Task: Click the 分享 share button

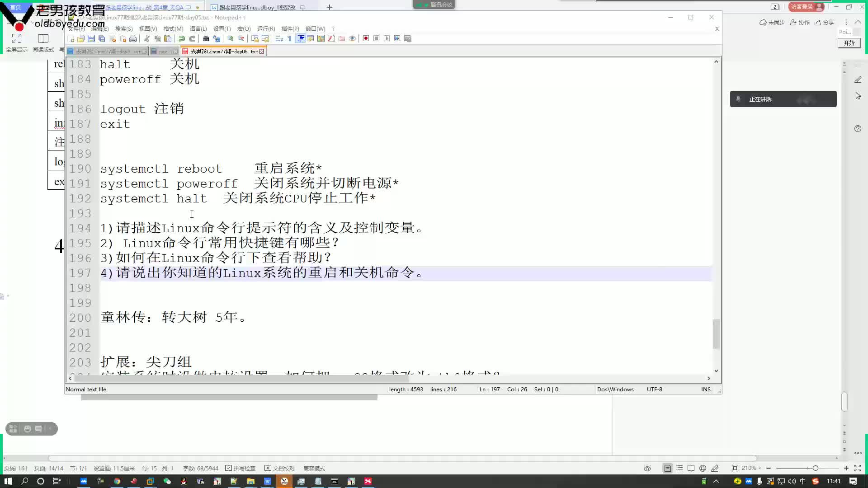Action: (824, 22)
